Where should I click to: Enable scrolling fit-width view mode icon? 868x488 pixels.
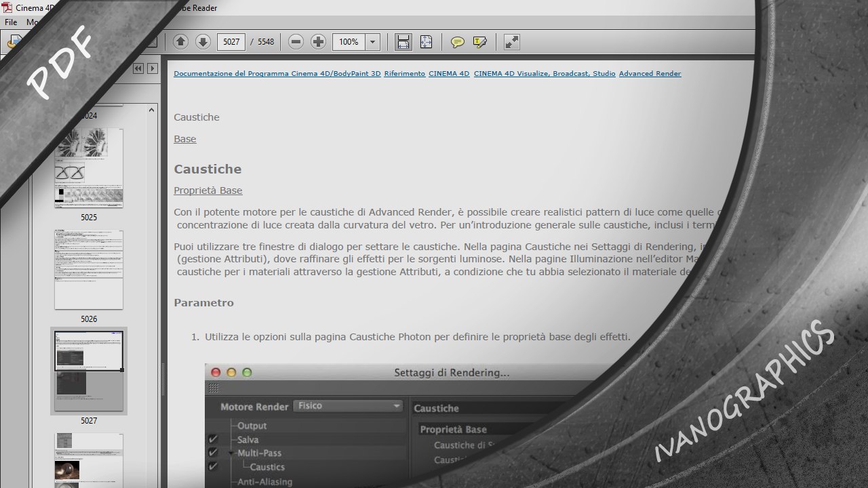(x=403, y=42)
